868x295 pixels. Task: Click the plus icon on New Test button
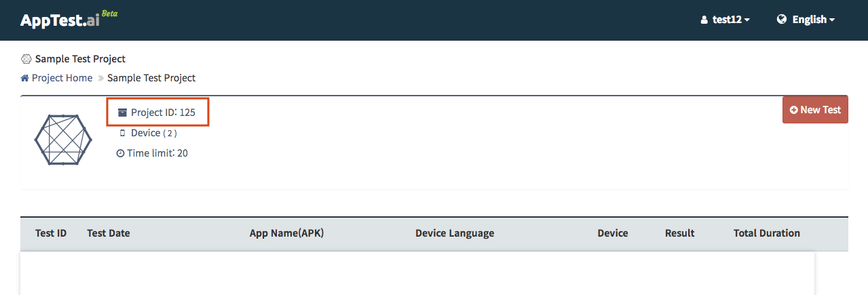[x=793, y=110]
